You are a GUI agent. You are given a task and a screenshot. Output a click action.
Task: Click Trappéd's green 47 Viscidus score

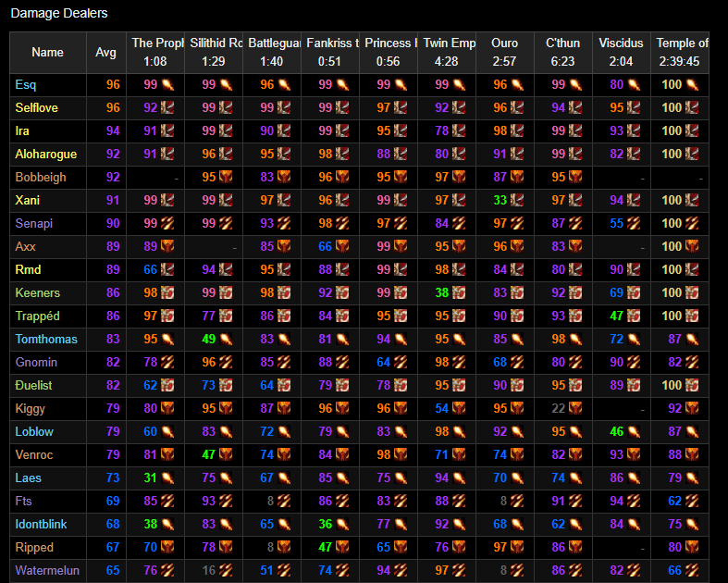[617, 316]
